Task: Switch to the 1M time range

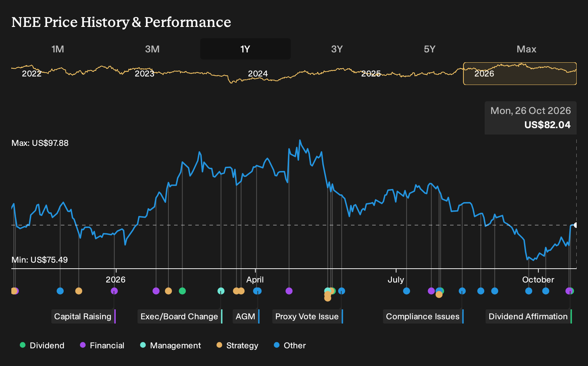Action: tap(58, 49)
